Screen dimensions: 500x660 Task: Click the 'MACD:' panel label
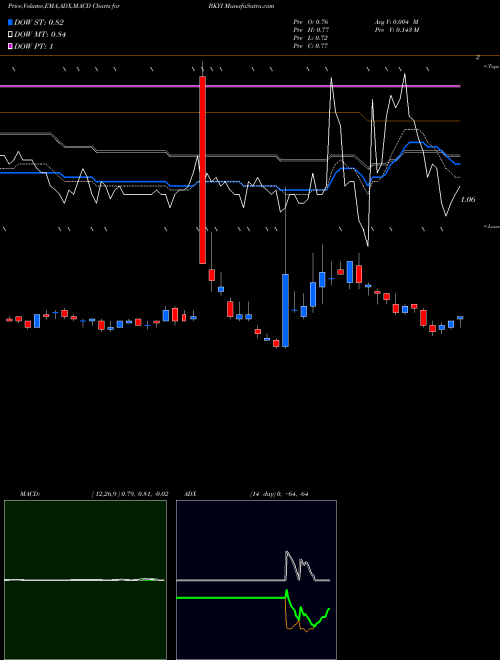(30, 494)
